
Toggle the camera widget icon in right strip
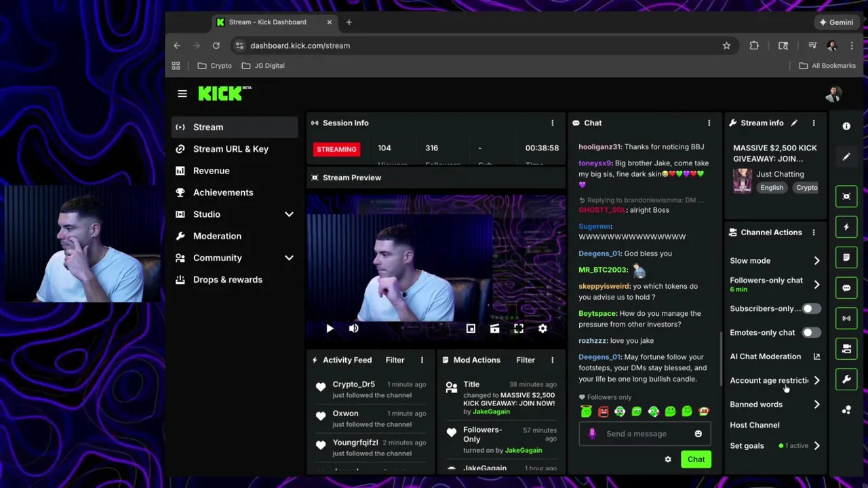tap(846, 348)
